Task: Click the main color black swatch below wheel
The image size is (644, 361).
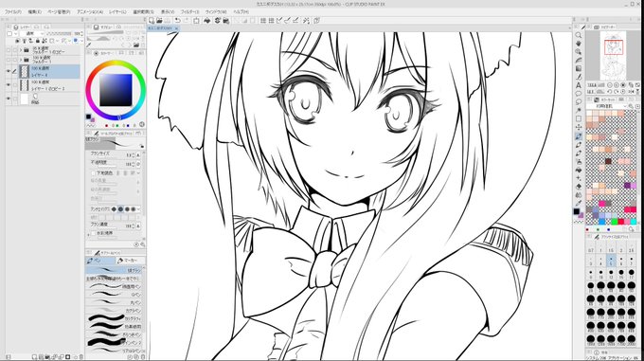Action: coord(88,117)
